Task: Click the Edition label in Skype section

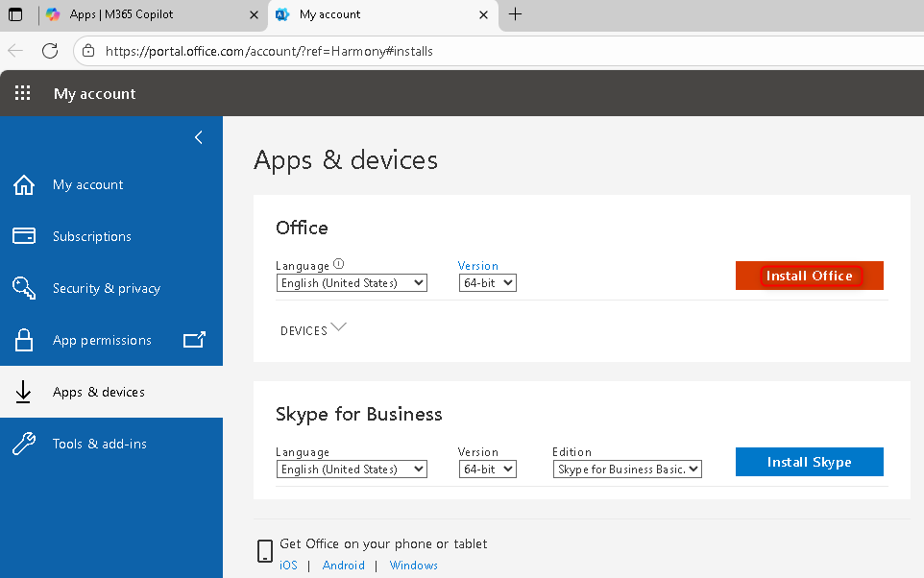Action: point(571,452)
